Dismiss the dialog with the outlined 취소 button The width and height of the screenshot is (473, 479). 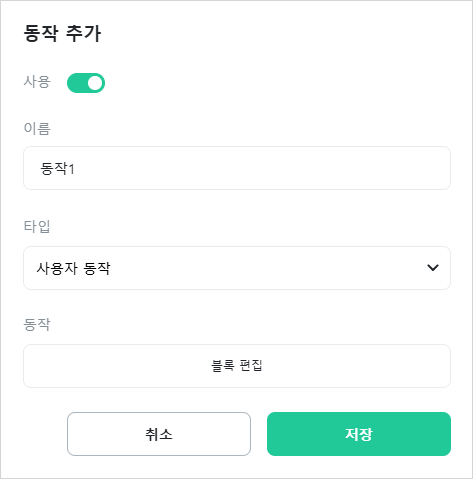[x=159, y=434]
